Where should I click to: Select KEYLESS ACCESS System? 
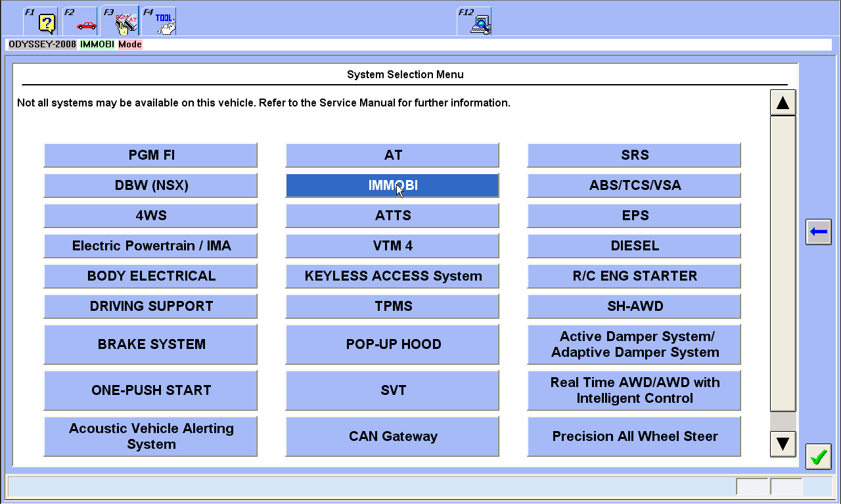pos(392,276)
